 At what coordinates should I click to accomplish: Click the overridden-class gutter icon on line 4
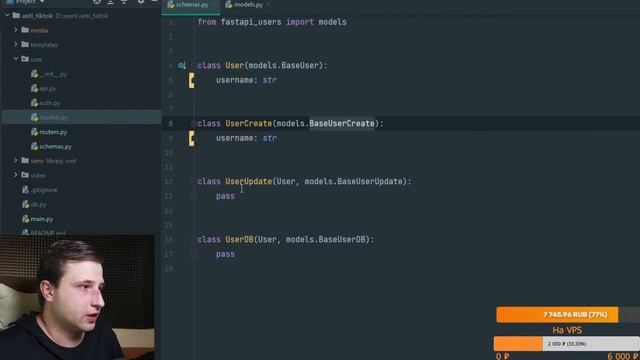tap(182, 65)
